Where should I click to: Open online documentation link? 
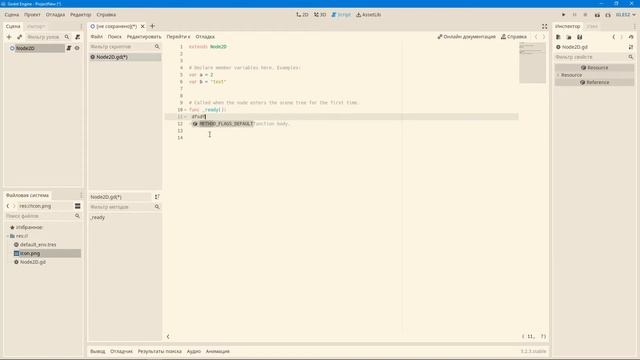pos(466,37)
